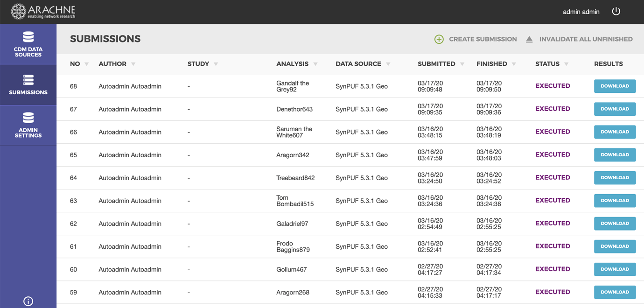Click the info icon at the sidebar bottom
This screenshot has width=644, height=308.
(x=28, y=301)
